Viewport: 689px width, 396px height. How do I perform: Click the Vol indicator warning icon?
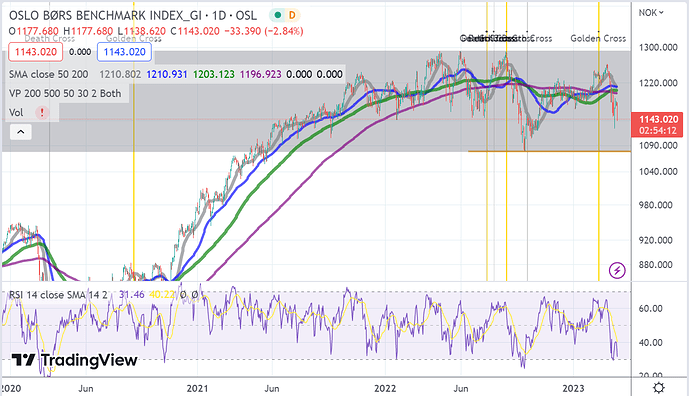click(x=42, y=113)
